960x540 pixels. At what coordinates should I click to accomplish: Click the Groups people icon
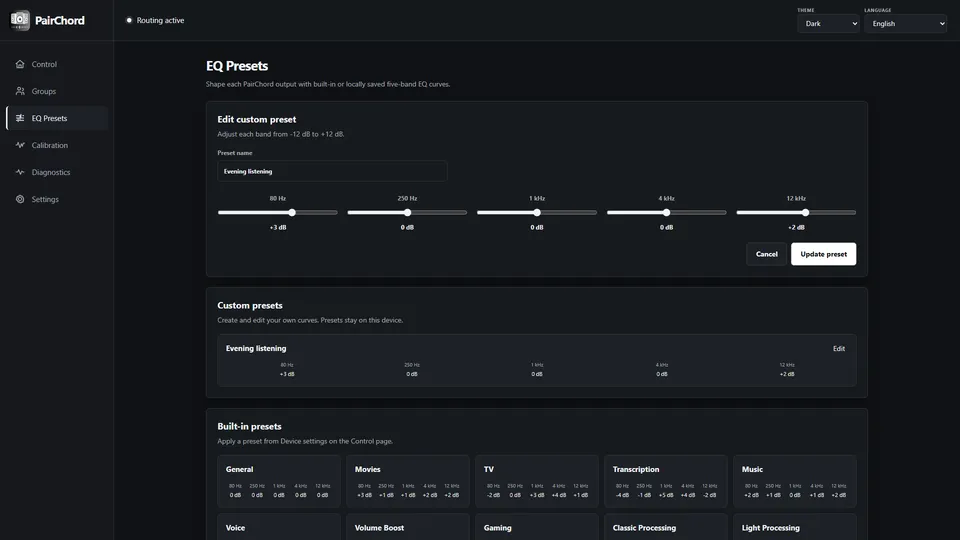pyautogui.click(x=20, y=91)
